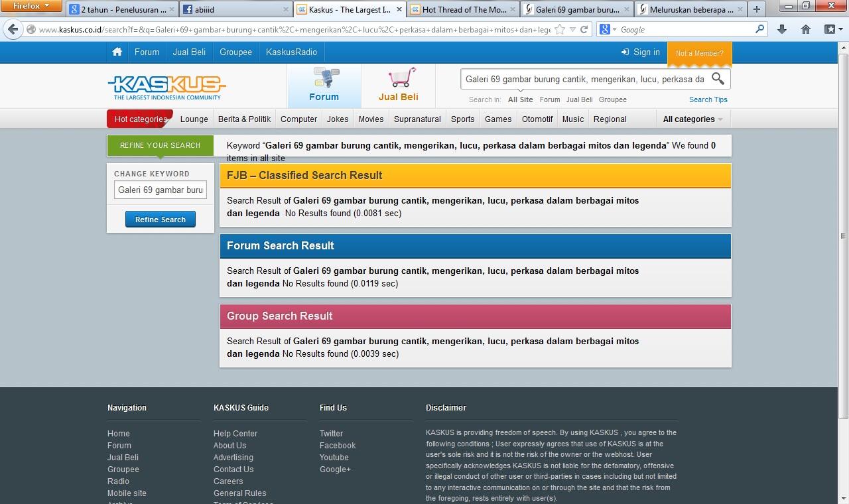Click the Sign in link
Viewport: 849px width, 504px height.
[x=640, y=52]
